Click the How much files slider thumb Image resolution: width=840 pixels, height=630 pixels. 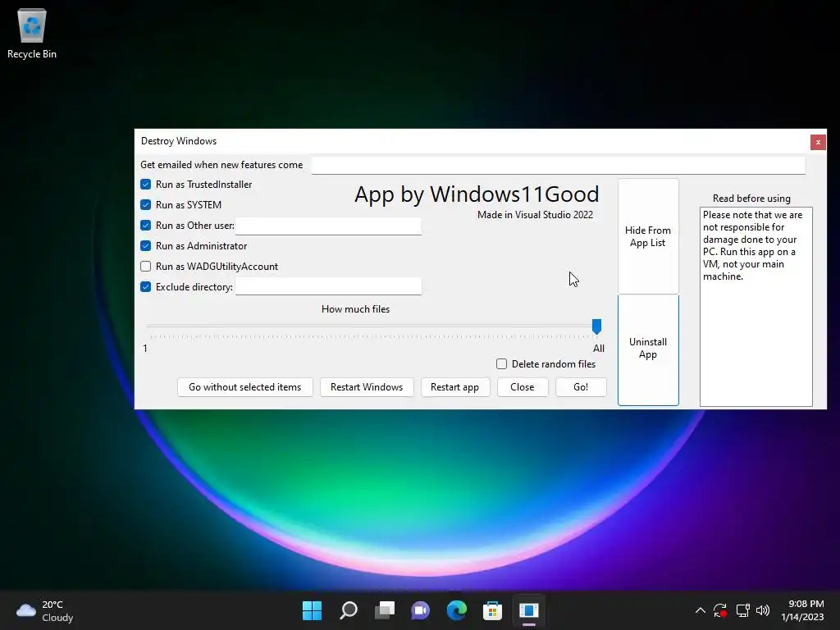pos(596,326)
